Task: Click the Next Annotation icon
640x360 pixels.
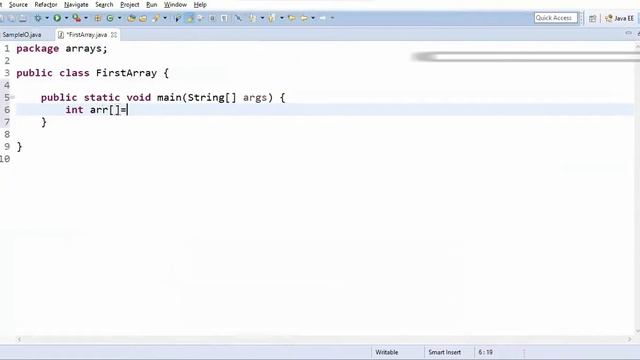Action: (252, 18)
